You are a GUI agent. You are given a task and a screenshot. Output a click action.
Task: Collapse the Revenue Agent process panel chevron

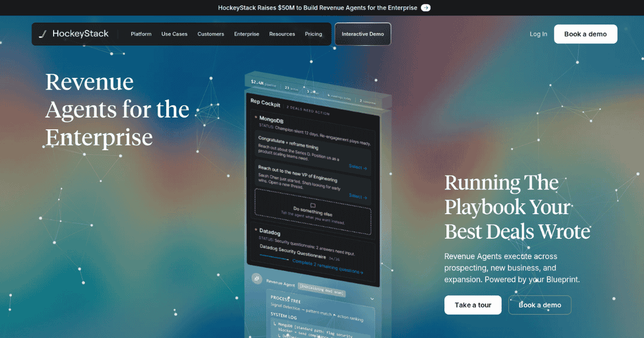pos(372,299)
